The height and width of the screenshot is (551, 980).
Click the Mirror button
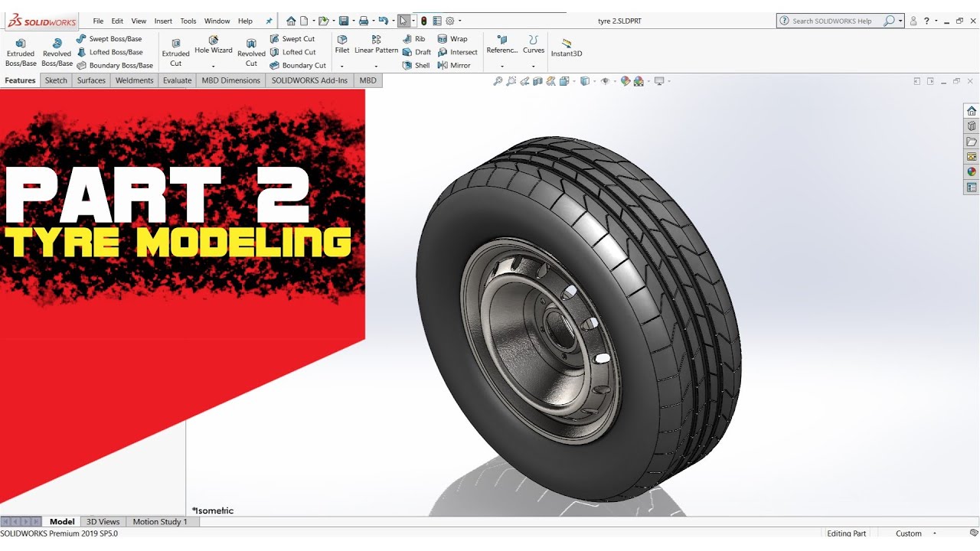coord(454,66)
